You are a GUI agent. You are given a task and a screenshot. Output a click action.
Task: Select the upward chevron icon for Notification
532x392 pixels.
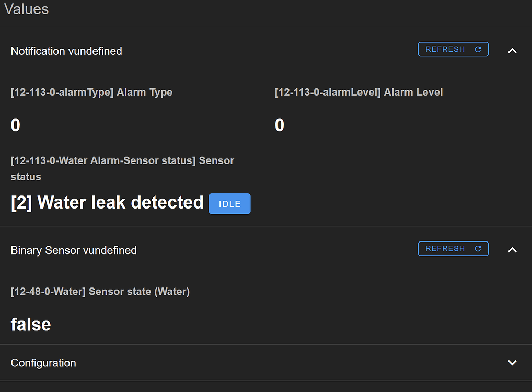pos(512,51)
